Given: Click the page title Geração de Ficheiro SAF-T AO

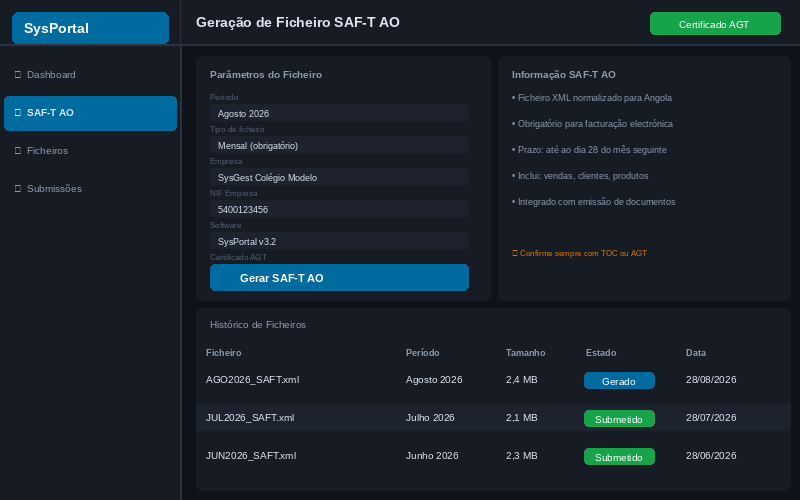Looking at the screenshot, I should click(x=298, y=22).
